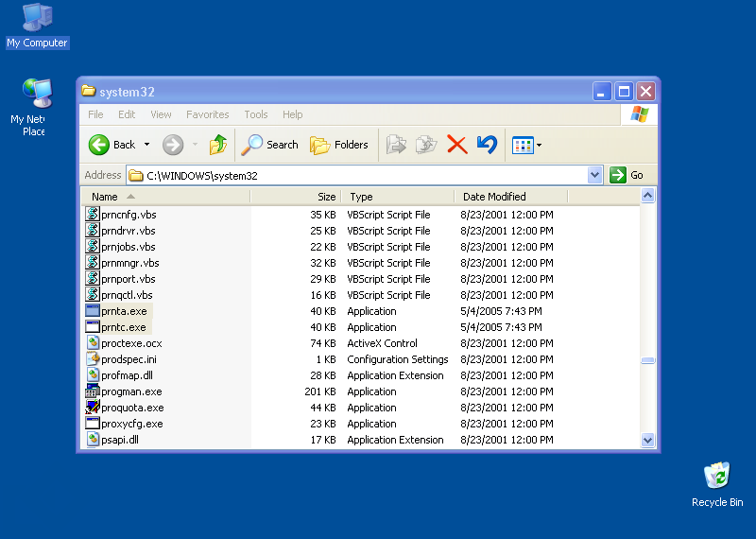Open the address bar dropdown
756x539 pixels.
click(x=595, y=175)
